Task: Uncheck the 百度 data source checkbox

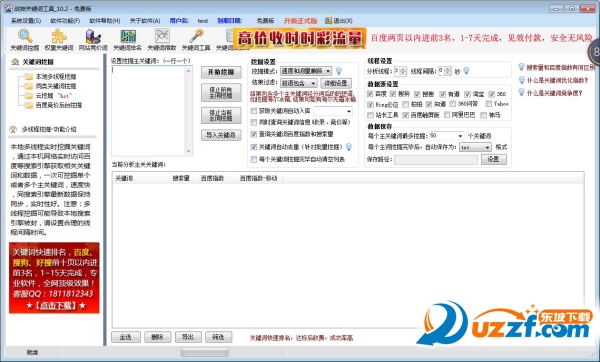Action: click(x=370, y=94)
